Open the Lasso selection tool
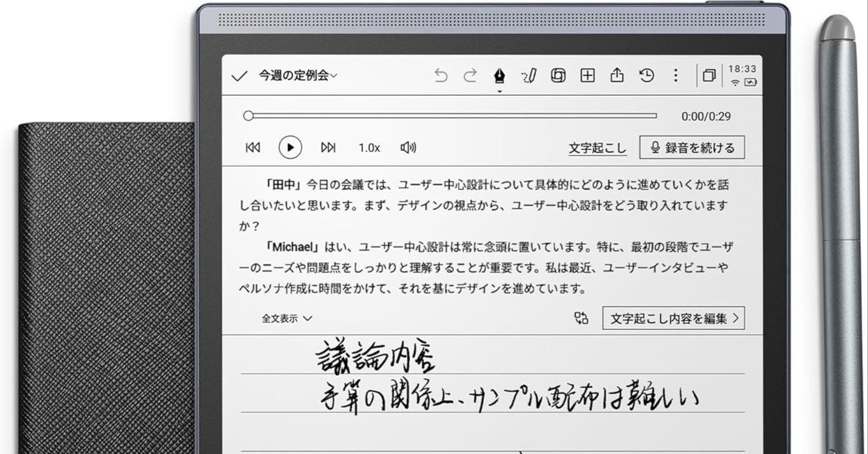This screenshot has height=454, width=868. [x=558, y=75]
